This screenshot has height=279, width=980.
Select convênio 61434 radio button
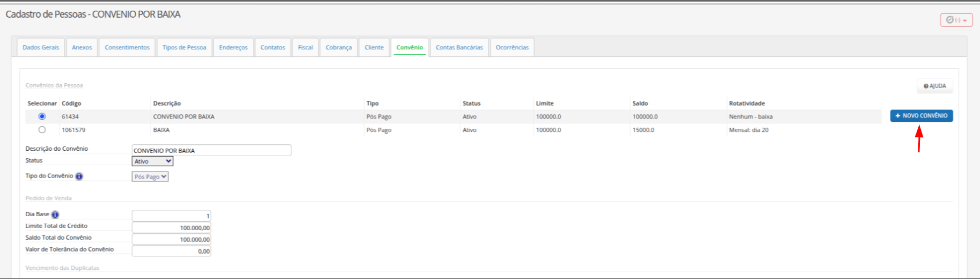42,116
